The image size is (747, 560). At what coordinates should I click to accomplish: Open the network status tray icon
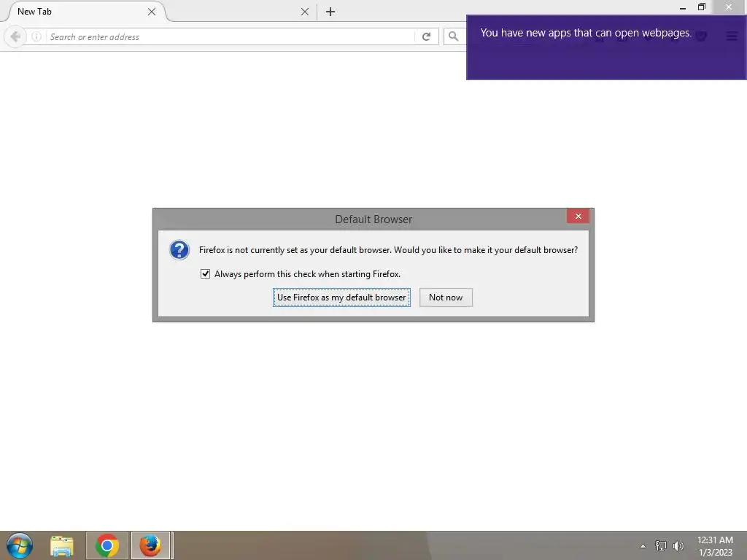(x=661, y=545)
